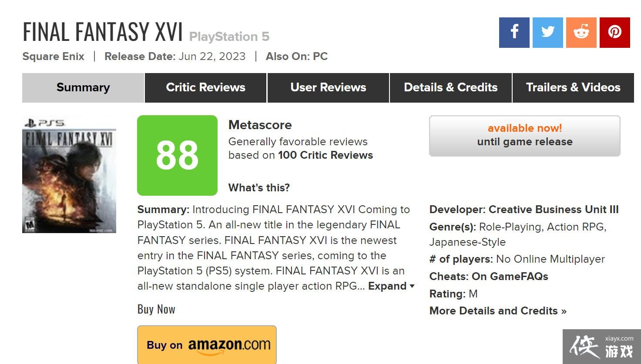Open the Final Fantasy XVI cover art

pos(69,174)
